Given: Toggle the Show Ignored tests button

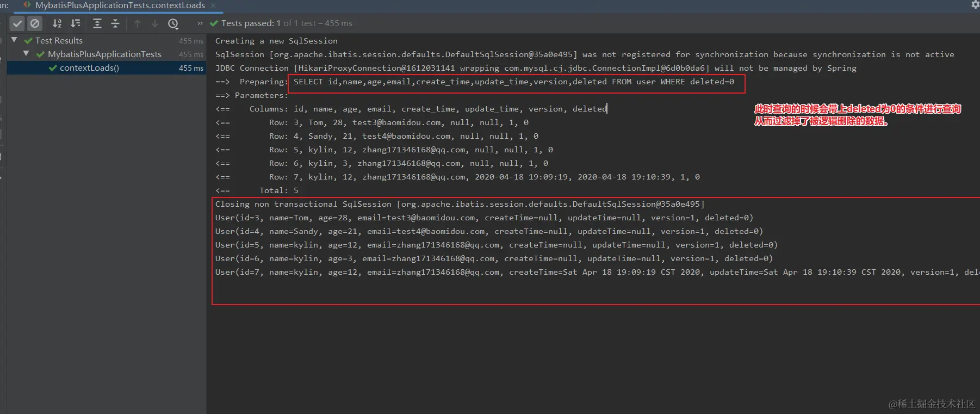Looking at the screenshot, I should [35, 23].
